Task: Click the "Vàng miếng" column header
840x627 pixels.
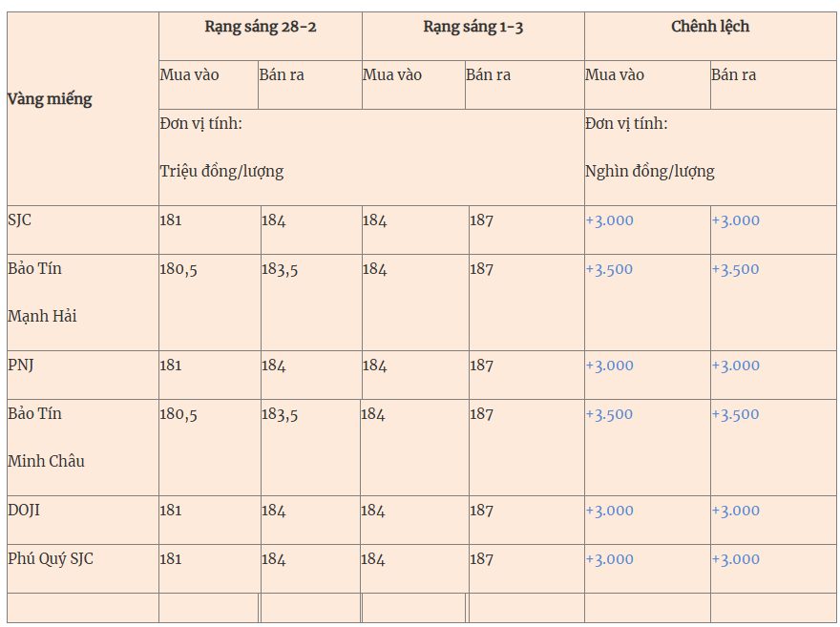Action: (50, 99)
